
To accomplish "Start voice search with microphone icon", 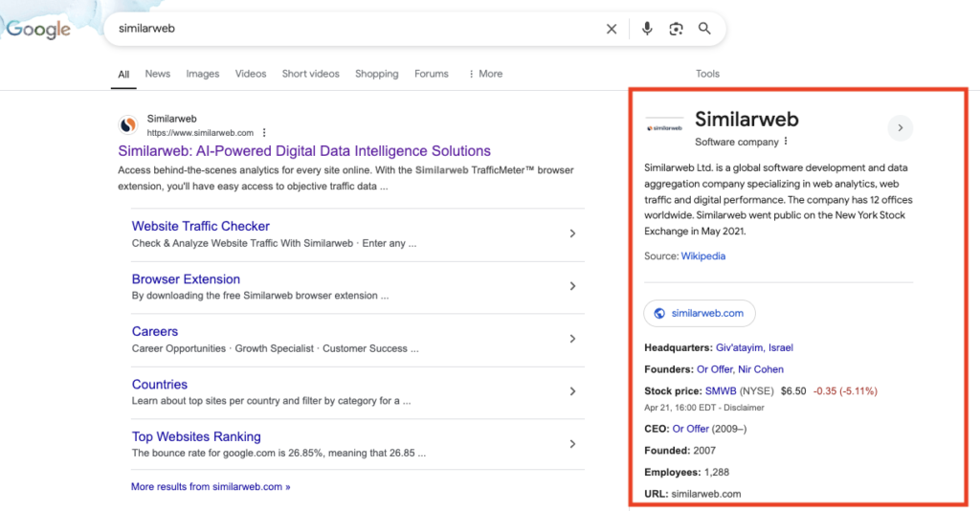I will click(647, 29).
